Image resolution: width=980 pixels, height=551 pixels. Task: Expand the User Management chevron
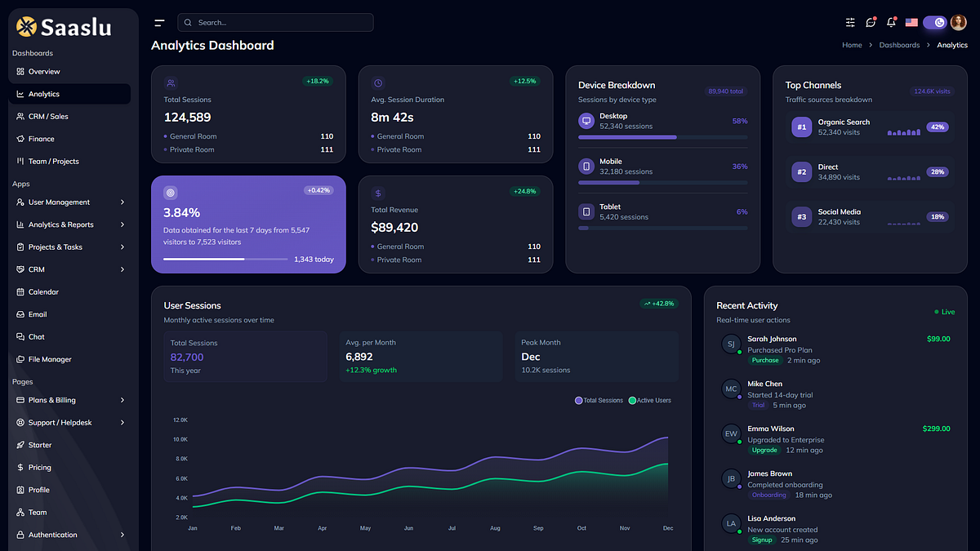pyautogui.click(x=122, y=202)
